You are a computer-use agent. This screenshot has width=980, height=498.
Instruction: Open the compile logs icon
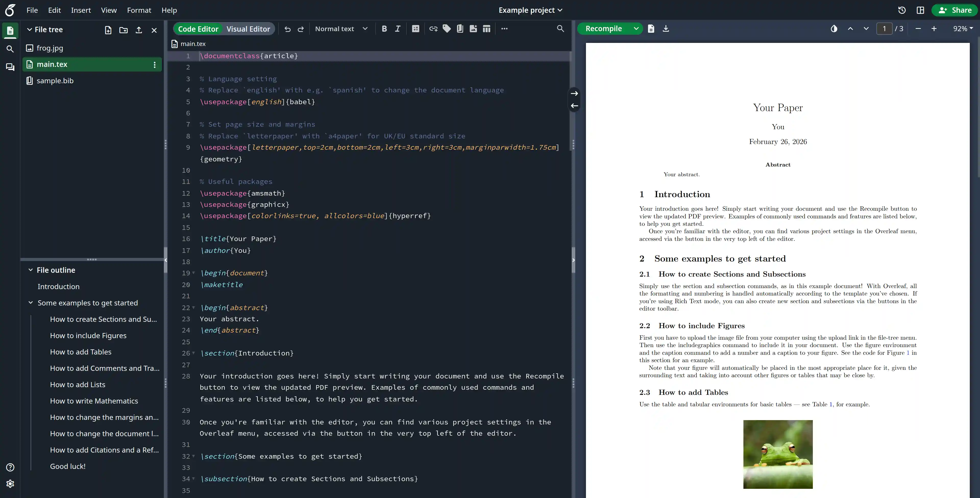pos(651,29)
